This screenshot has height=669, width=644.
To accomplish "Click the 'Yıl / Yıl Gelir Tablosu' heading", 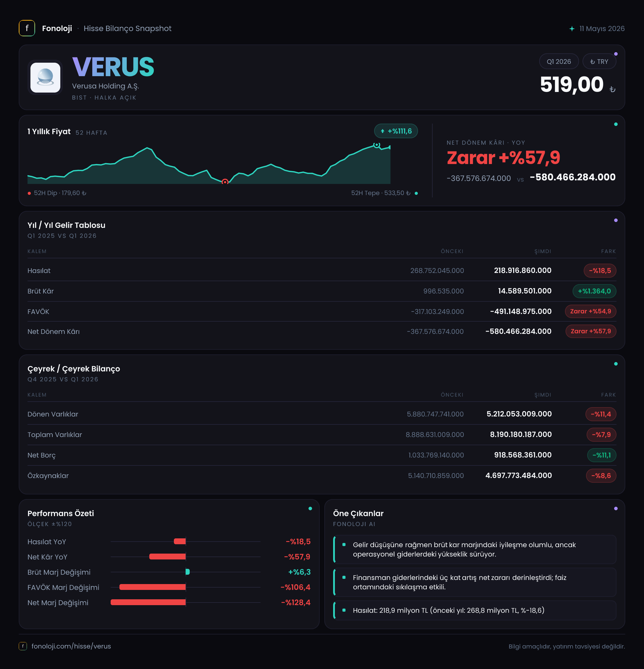I will pyautogui.click(x=66, y=225).
